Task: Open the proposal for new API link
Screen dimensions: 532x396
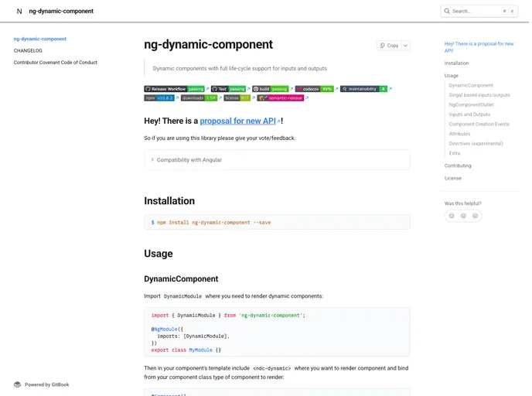Action: pos(238,121)
